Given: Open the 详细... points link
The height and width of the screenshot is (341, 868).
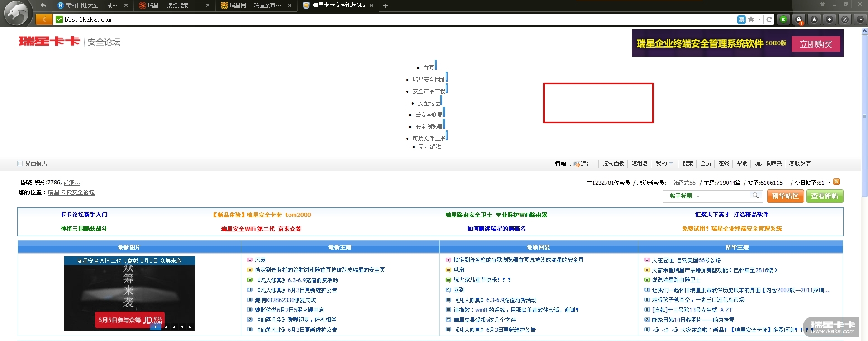Looking at the screenshot, I should pyautogui.click(x=71, y=183).
